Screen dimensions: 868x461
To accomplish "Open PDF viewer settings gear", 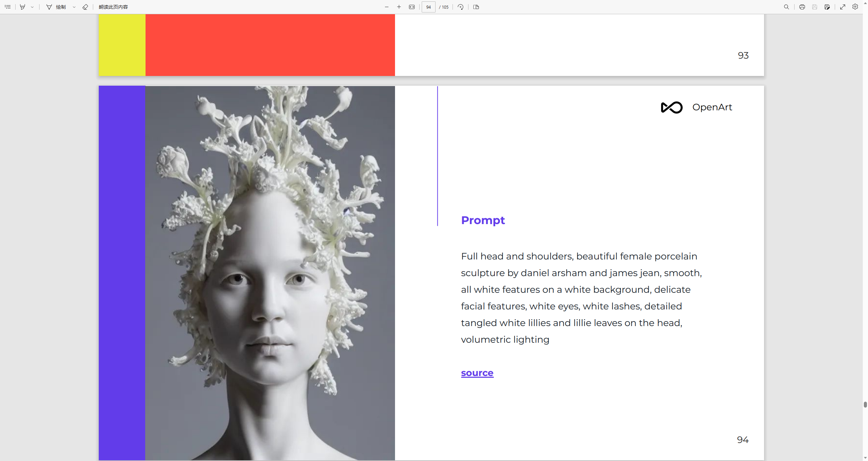I will pyautogui.click(x=855, y=7).
